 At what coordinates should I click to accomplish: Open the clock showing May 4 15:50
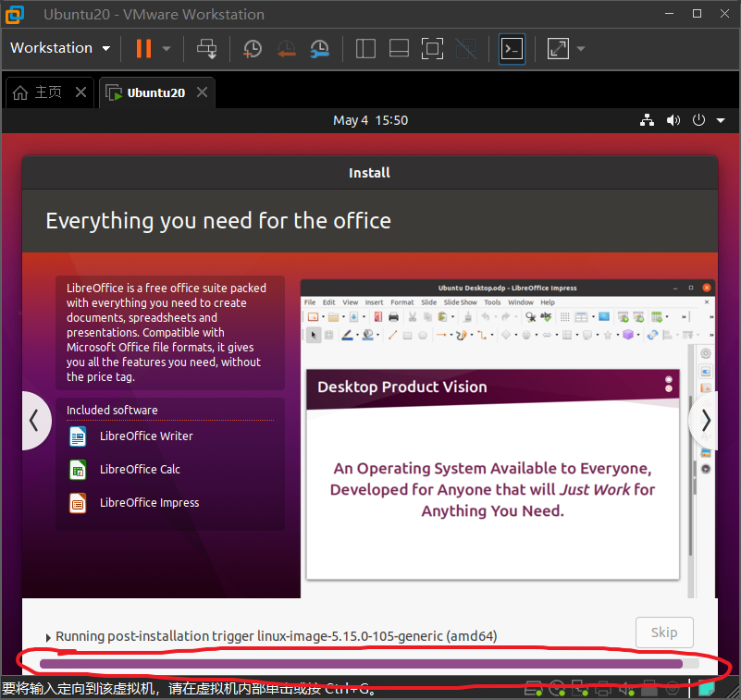pyautogui.click(x=370, y=120)
